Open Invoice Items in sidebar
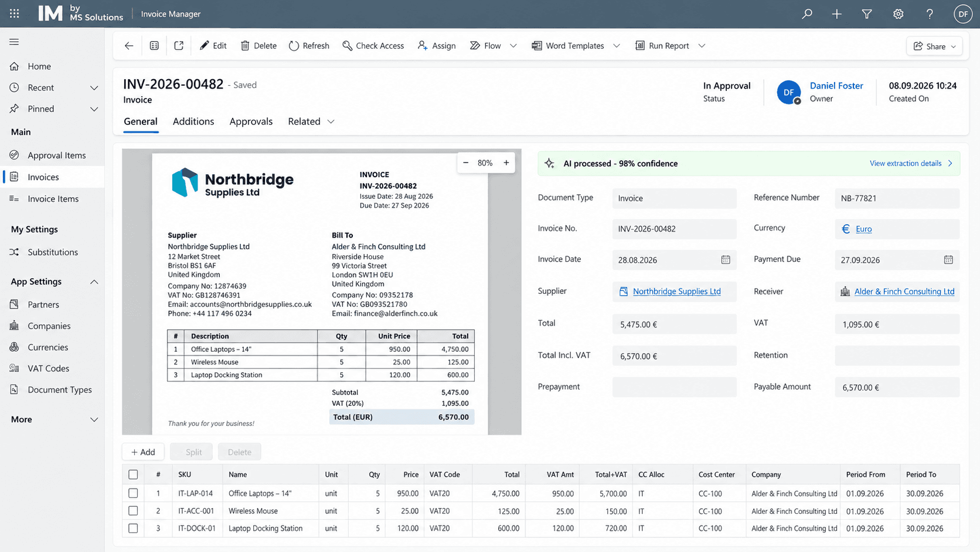Viewport: 980px width, 552px height. coord(52,198)
